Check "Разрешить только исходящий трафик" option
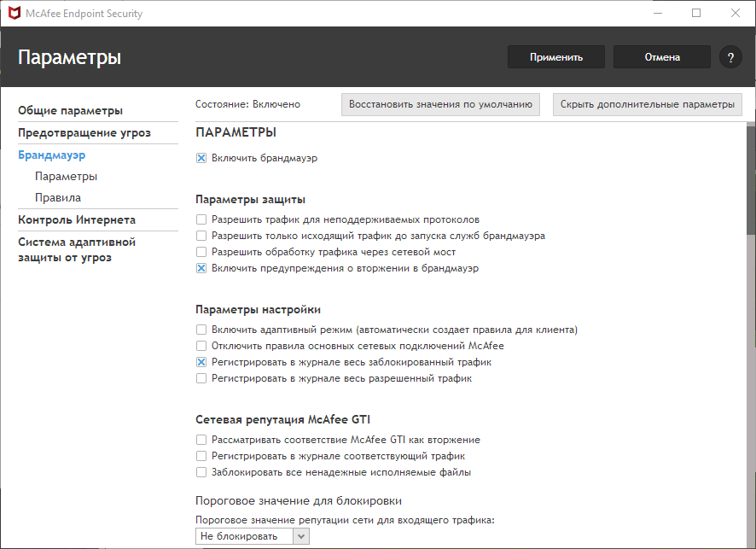 pos(201,236)
